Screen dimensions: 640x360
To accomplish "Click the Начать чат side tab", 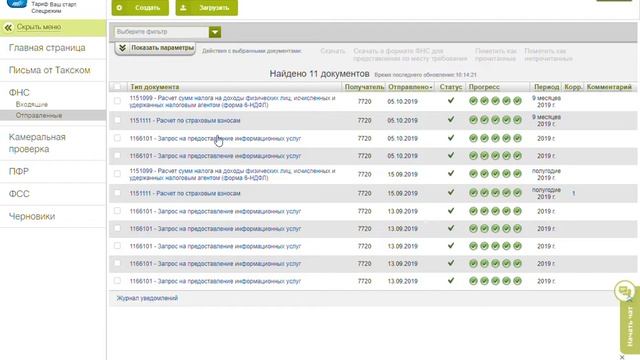I will click(630, 327).
